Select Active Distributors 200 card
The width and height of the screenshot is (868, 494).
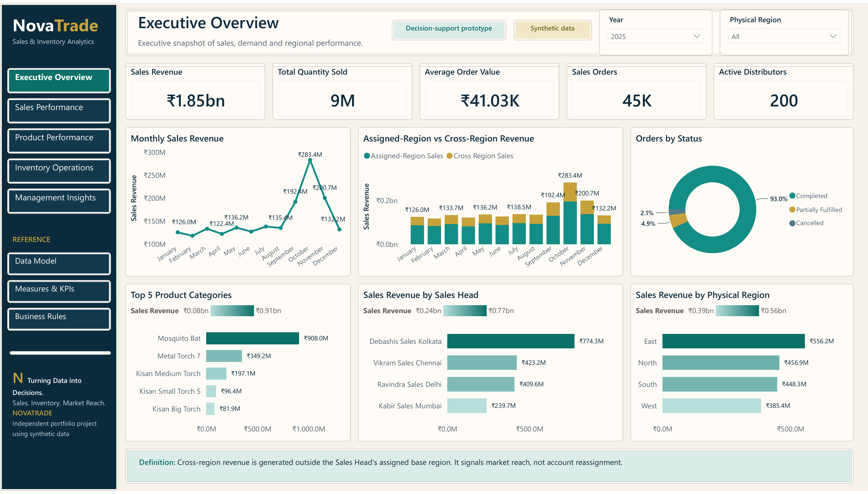784,92
